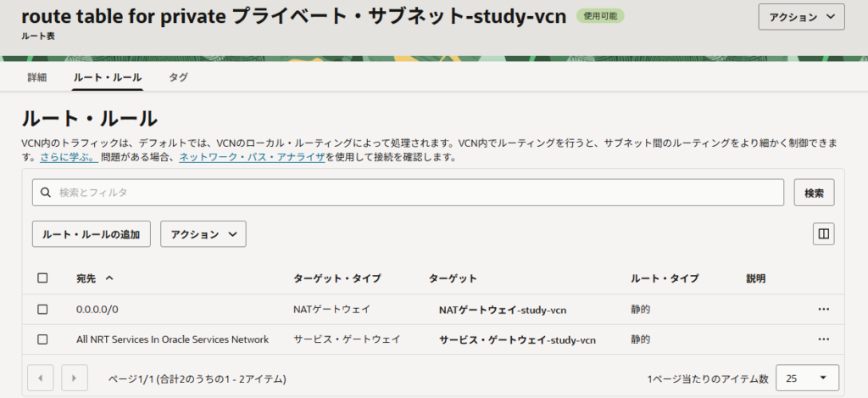Switch to the 詳細 tab

click(37, 77)
